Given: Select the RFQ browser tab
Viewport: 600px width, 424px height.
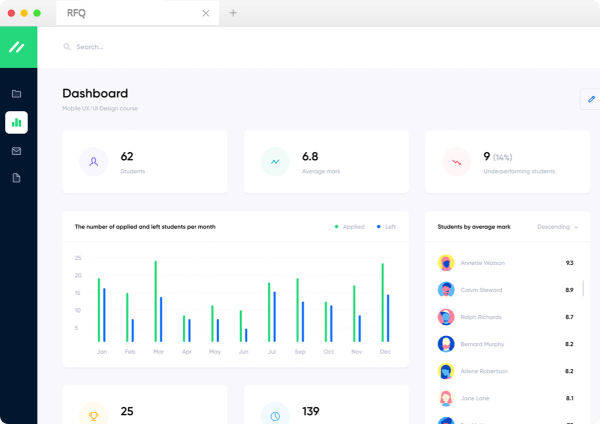Looking at the screenshot, I should click(x=130, y=13).
